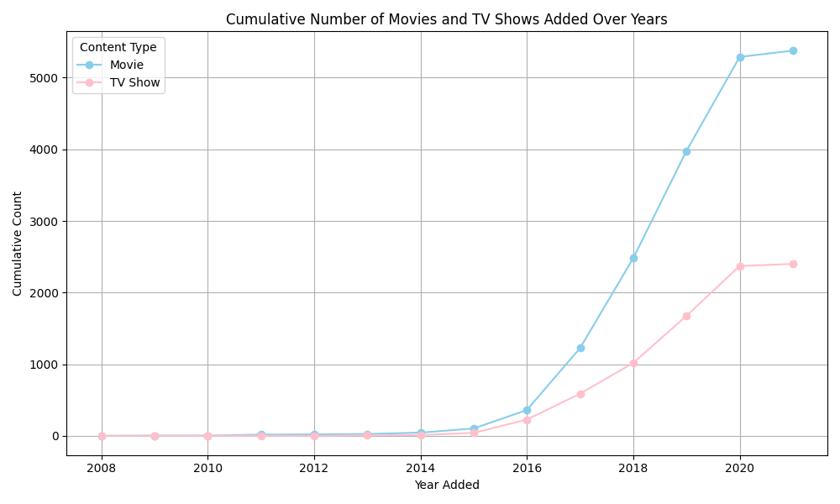
Task: Click the 'Year Added' x-axis label
Action: point(446,485)
